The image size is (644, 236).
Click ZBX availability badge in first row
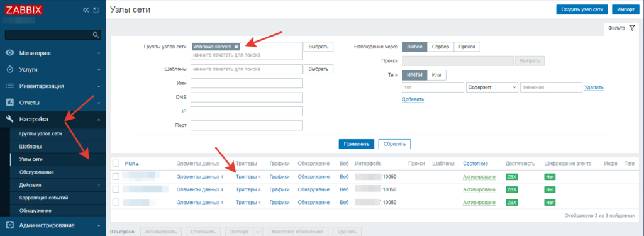512,177
